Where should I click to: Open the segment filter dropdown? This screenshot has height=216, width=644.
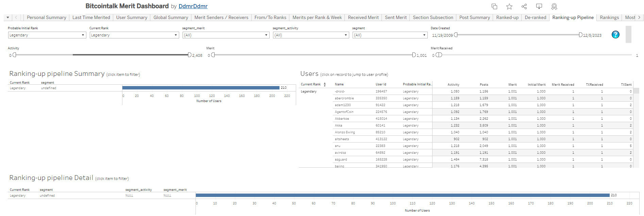pyautogui.click(x=390, y=35)
